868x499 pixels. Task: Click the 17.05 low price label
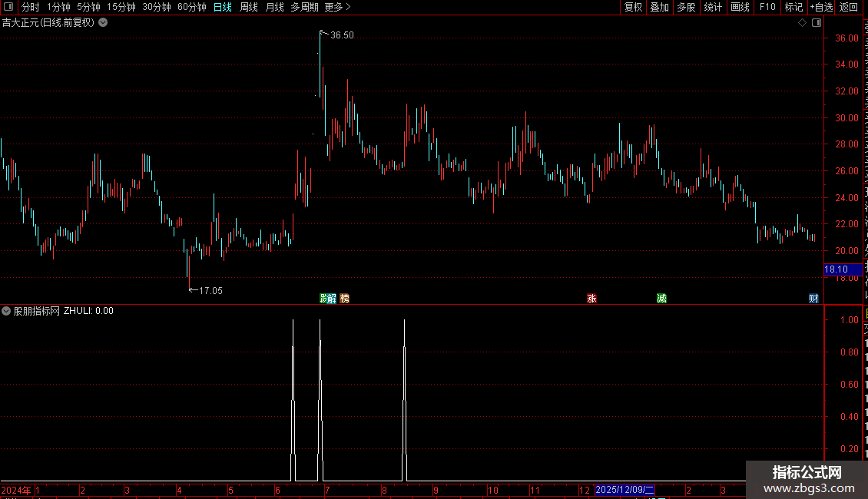click(210, 290)
